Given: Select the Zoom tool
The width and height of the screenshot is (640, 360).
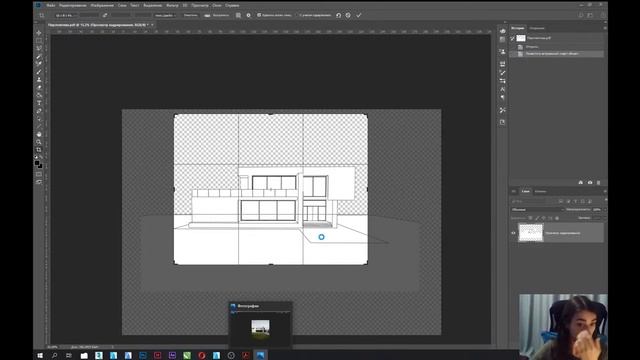Looking at the screenshot, I should [39, 142].
